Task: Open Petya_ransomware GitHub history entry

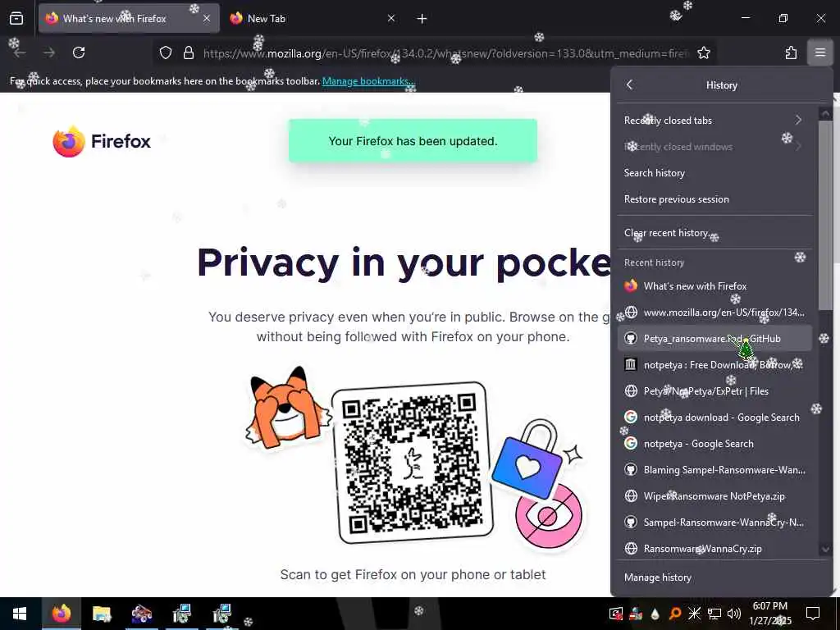Action: [x=714, y=339]
